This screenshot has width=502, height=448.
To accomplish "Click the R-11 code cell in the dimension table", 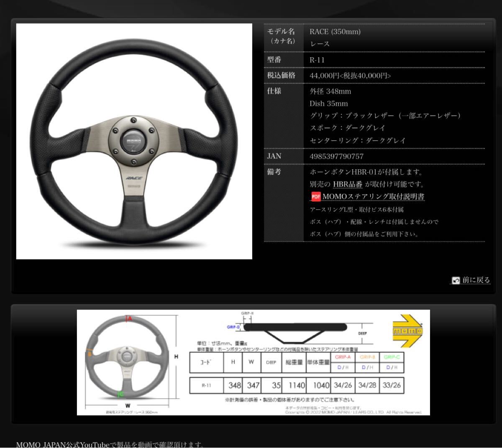I will coord(207,385).
